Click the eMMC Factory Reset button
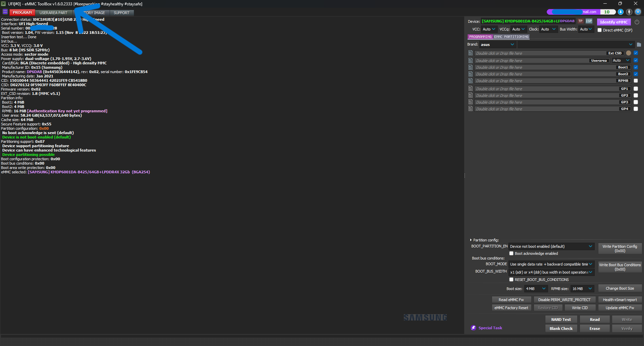Screen dimensions: 644x346 point(511,307)
